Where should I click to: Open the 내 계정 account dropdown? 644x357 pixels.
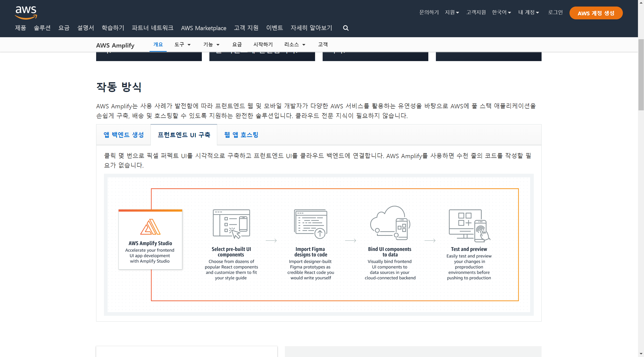point(528,12)
